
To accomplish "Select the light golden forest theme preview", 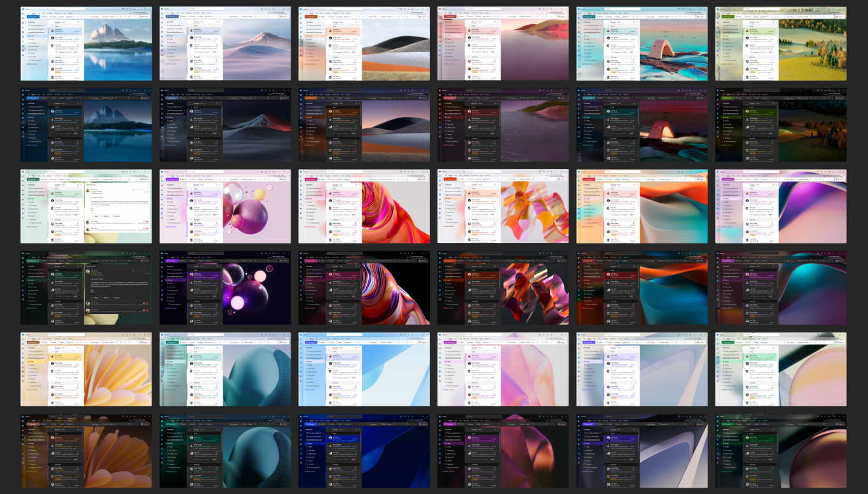I will click(781, 44).
